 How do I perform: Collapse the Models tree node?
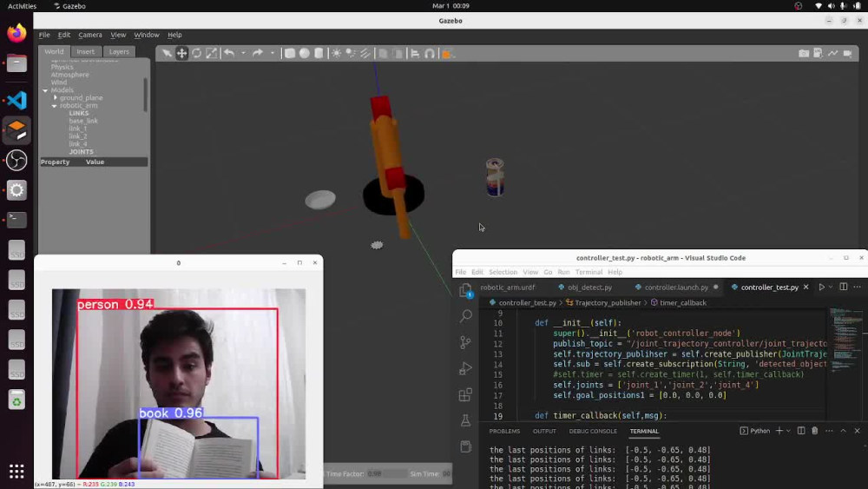[45, 90]
